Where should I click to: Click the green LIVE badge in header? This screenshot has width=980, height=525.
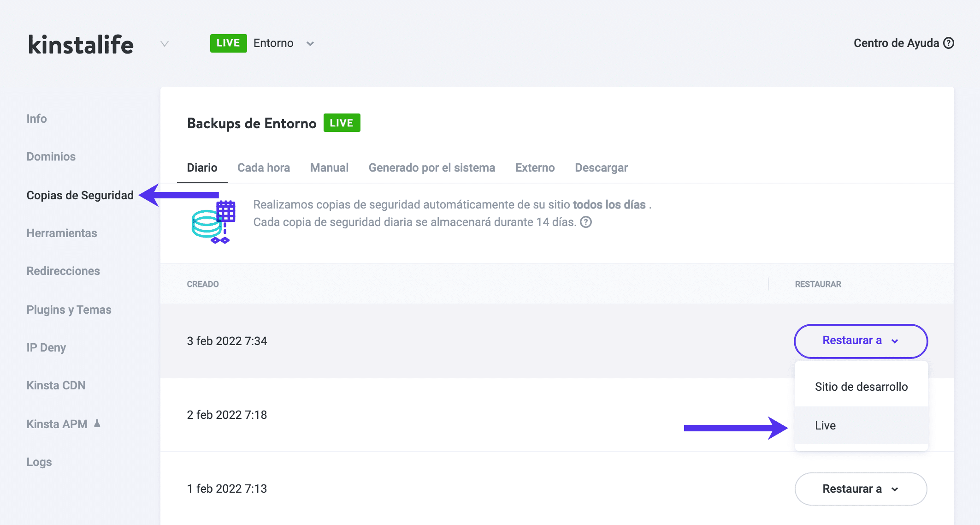(x=228, y=43)
